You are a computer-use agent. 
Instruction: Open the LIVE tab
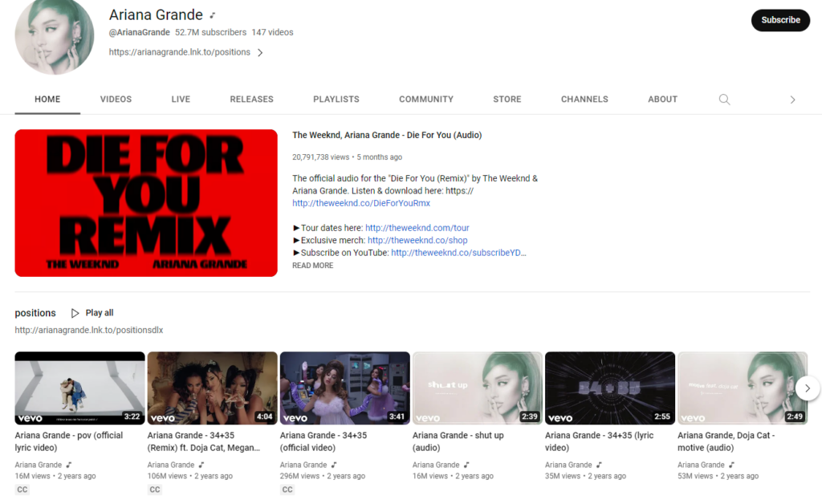coord(181,99)
